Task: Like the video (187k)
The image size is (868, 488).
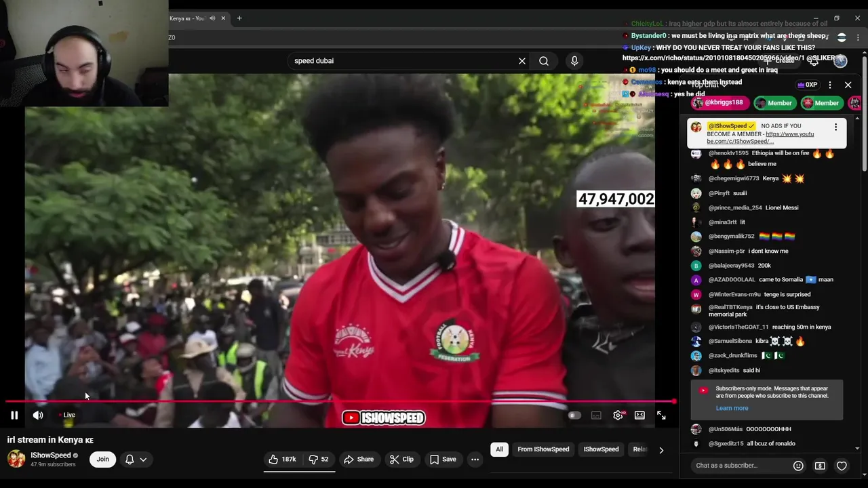Action: point(282,460)
